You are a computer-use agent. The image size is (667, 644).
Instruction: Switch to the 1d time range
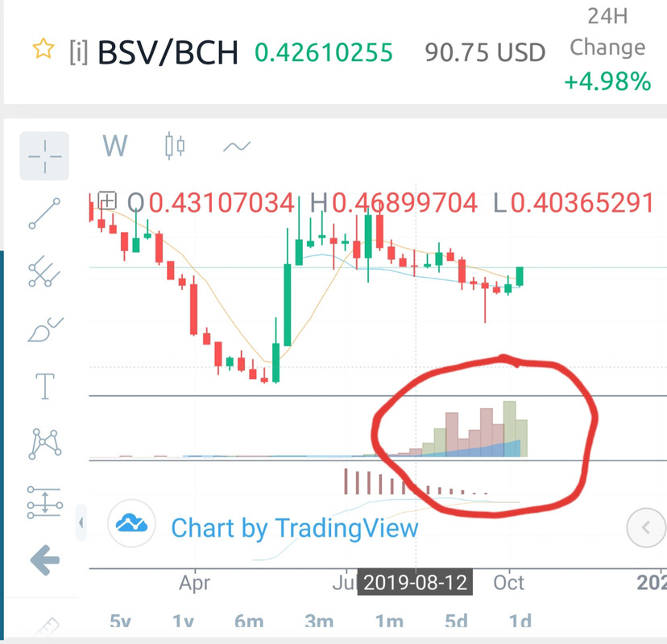(x=520, y=621)
